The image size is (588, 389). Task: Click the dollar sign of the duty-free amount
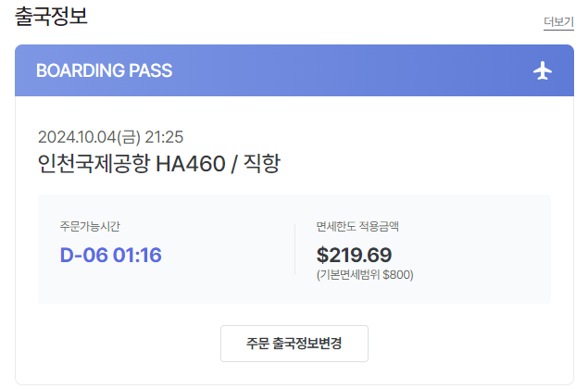[323, 255]
